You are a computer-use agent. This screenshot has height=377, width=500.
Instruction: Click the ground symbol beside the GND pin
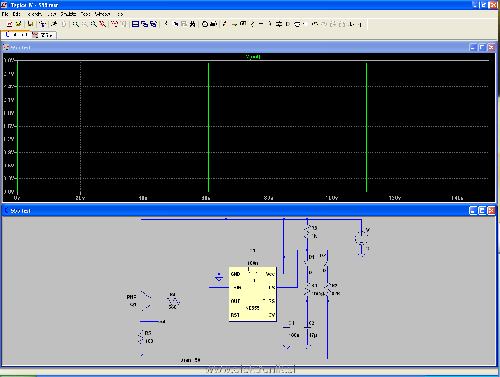tap(219, 277)
